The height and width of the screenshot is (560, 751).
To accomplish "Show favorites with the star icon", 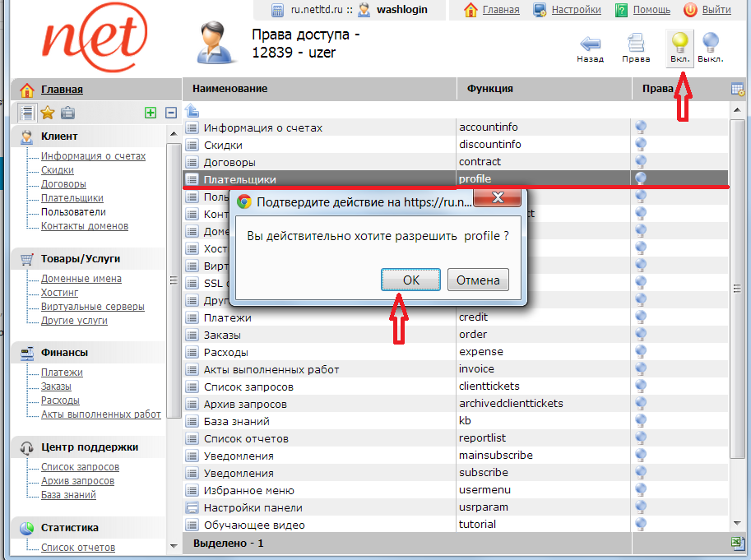I will (x=48, y=113).
